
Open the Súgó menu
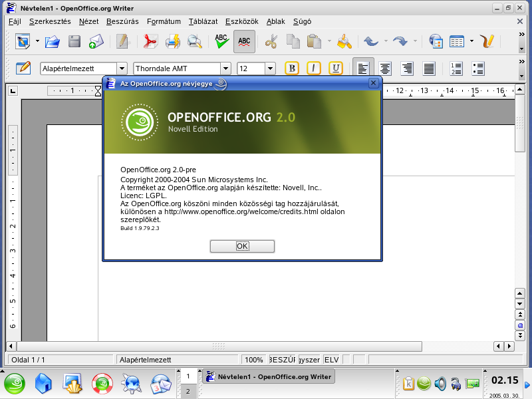[x=302, y=21]
